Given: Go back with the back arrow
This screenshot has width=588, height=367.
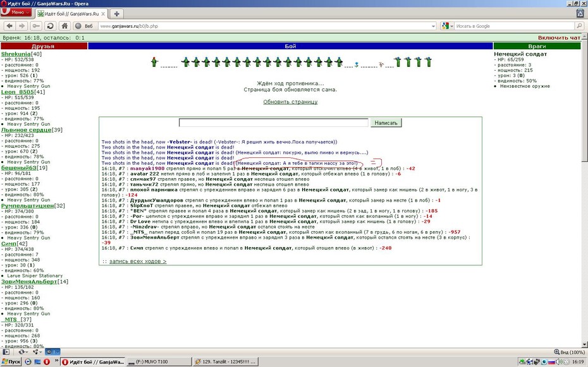Looking at the screenshot, I should point(9,26).
